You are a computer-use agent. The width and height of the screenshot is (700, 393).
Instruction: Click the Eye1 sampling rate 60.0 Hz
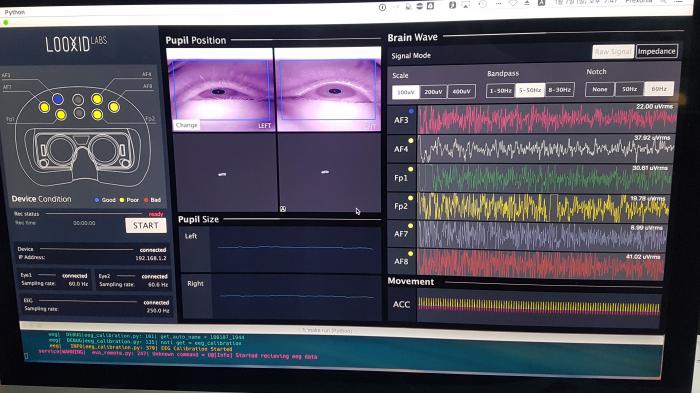click(78, 284)
